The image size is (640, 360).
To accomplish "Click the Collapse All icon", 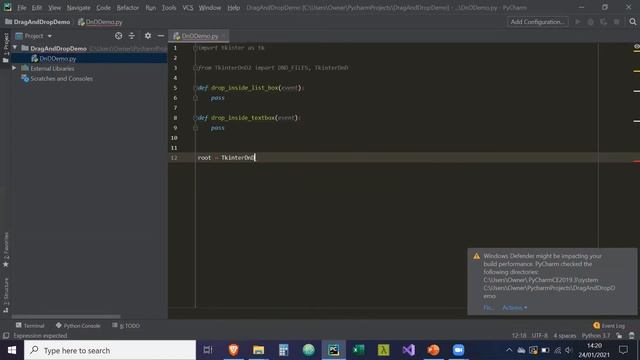I will [131, 36].
